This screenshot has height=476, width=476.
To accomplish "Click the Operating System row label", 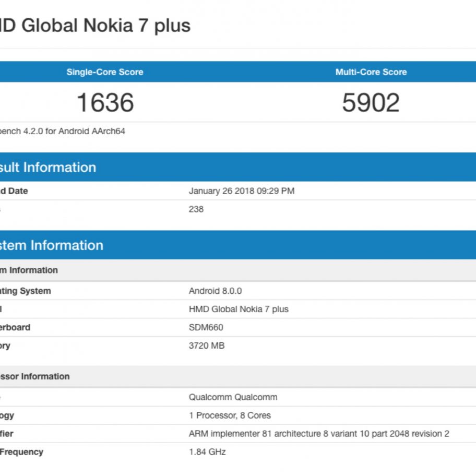I will 26,291.
